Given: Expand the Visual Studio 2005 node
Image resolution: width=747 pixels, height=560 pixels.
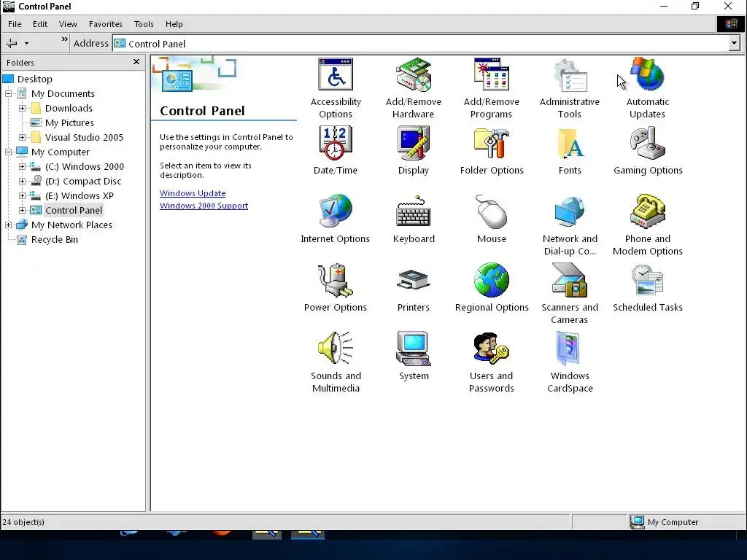Looking at the screenshot, I should click(x=23, y=137).
